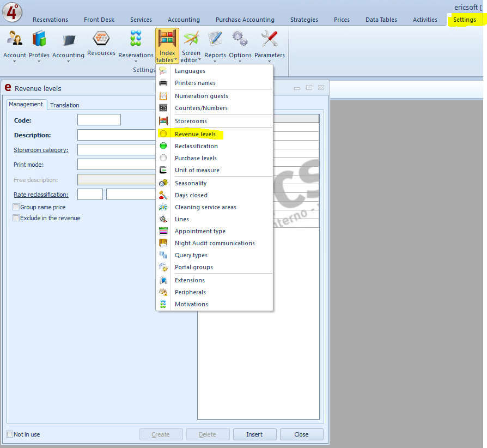
Task: Click the Create button
Action: (161, 434)
